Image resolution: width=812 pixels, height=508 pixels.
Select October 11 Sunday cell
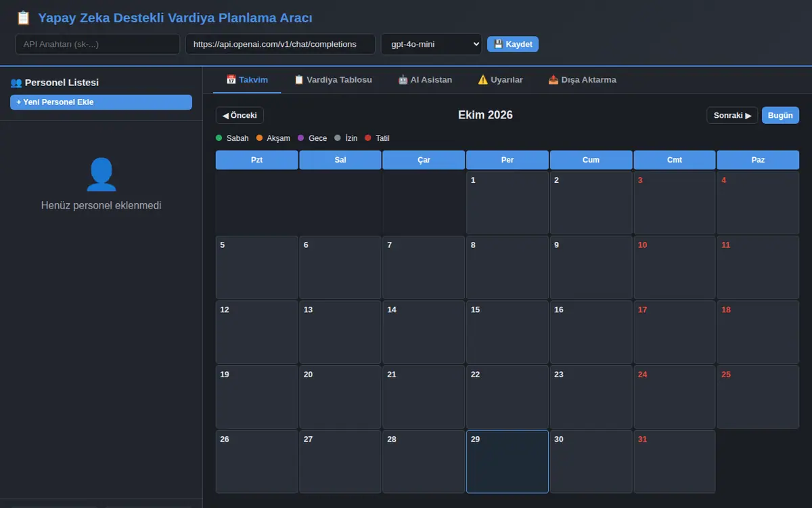(758, 268)
